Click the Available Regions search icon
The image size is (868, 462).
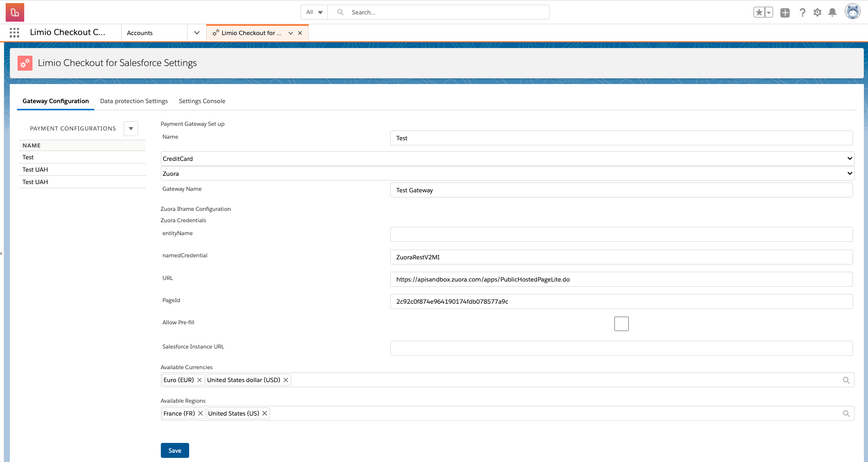click(x=846, y=414)
